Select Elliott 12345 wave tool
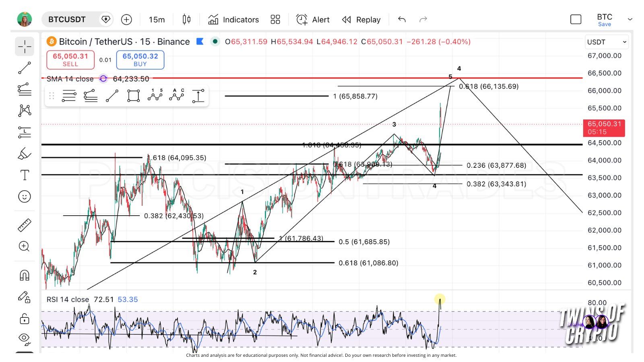644x362 pixels. pyautogui.click(x=155, y=96)
